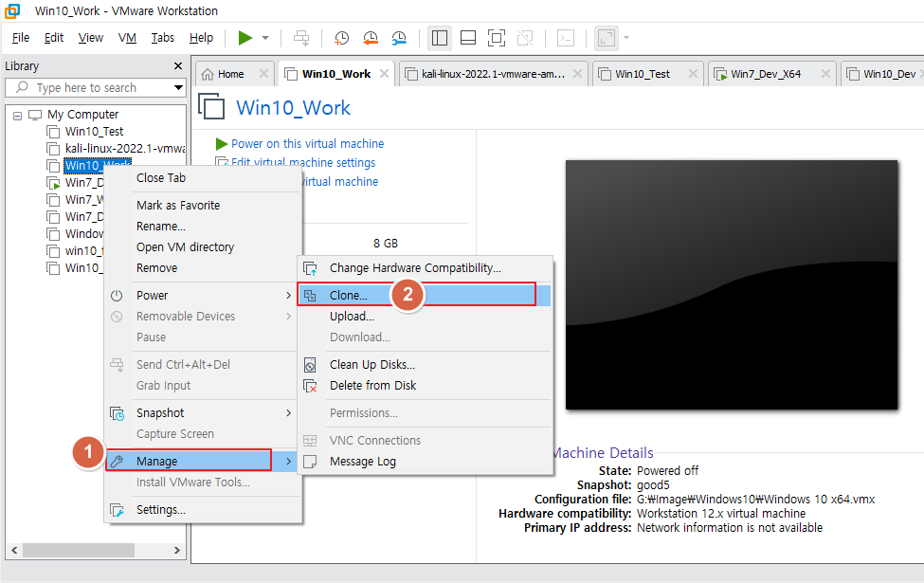Toggle the thumbnail bar view icon
924x583 pixels.
coord(468,38)
